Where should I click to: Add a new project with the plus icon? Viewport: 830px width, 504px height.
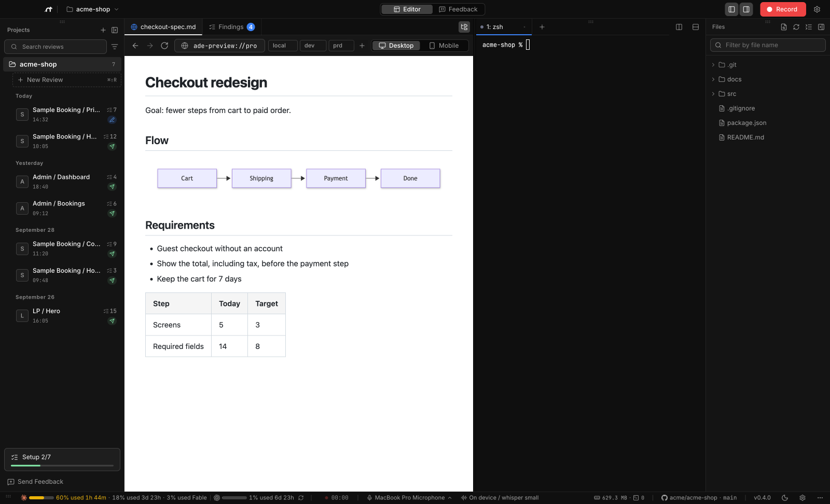click(x=103, y=30)
